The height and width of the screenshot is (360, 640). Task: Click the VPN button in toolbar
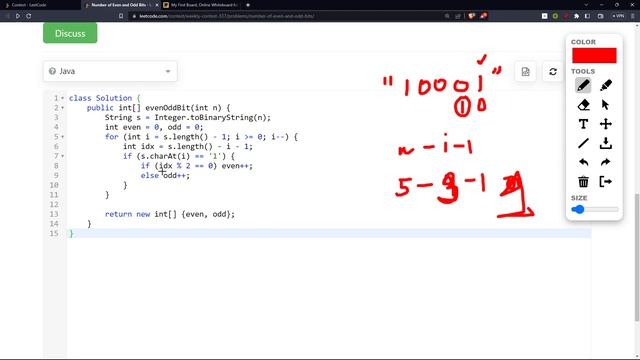pos(618,16)
